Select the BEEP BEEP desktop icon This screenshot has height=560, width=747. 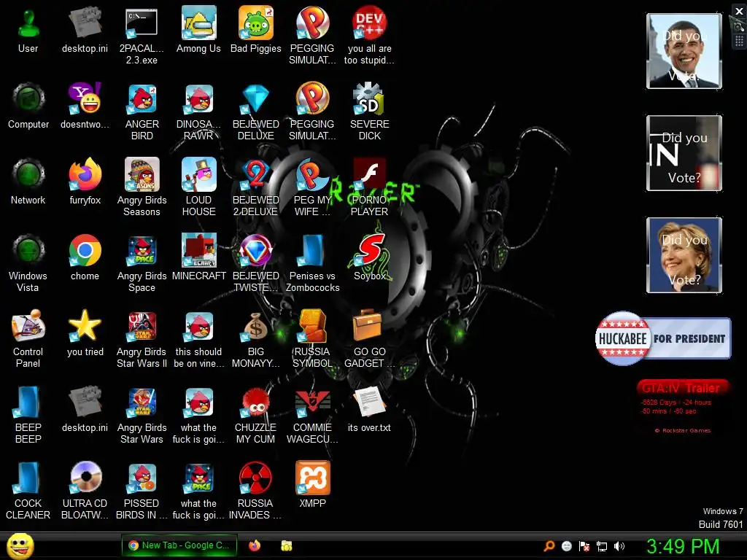[x=28, y=415]
